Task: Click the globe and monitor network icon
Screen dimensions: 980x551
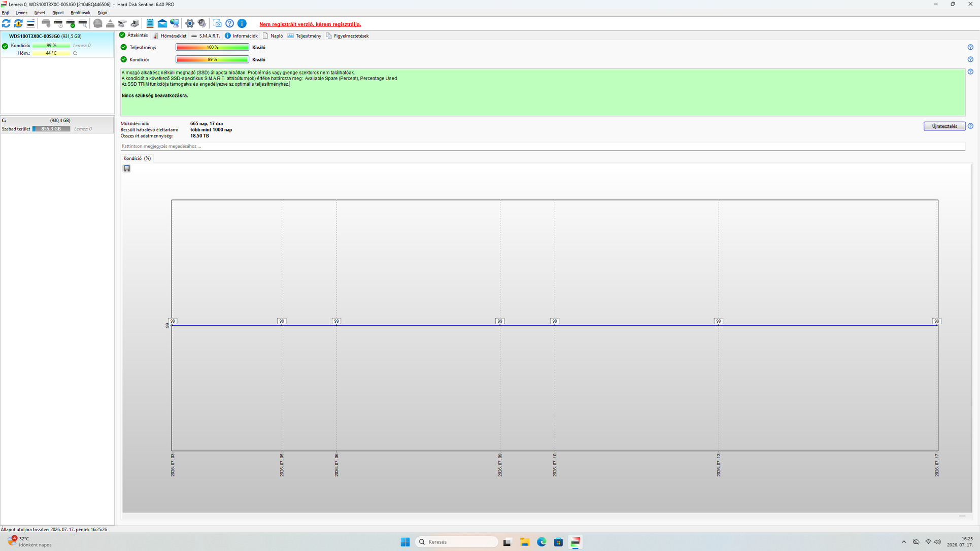Action: [175, 23]
